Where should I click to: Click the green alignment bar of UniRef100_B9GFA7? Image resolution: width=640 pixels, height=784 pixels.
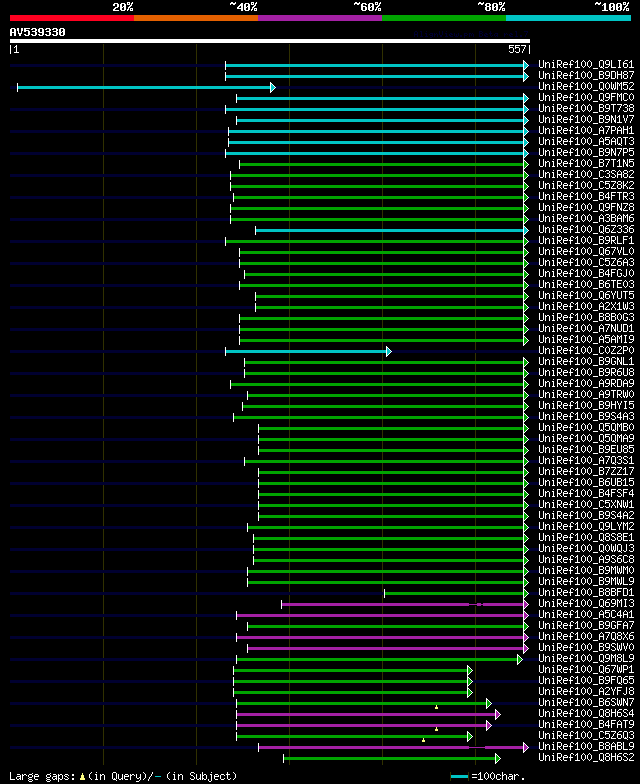[x=386, y=626]
